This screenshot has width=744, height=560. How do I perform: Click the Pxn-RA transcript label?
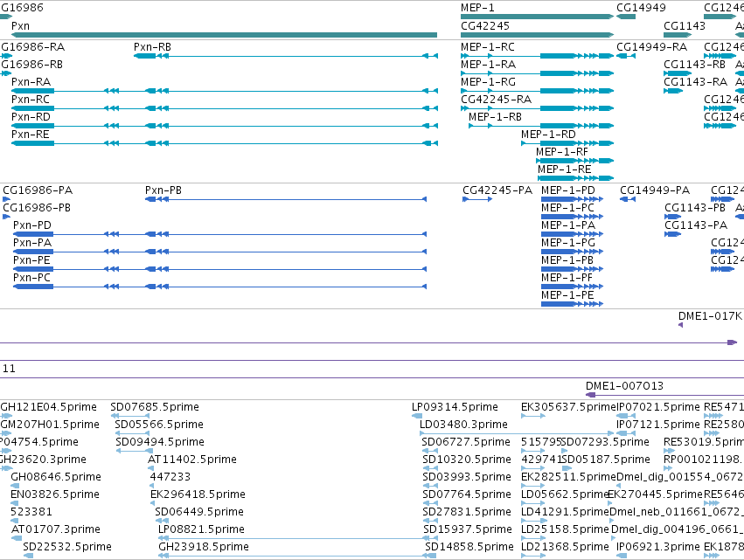click(x=31, y=82)
